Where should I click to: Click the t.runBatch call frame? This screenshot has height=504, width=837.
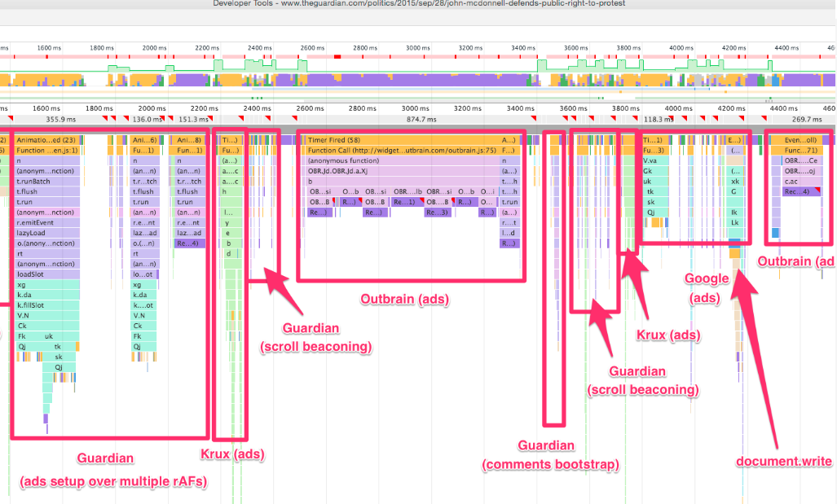47,182
